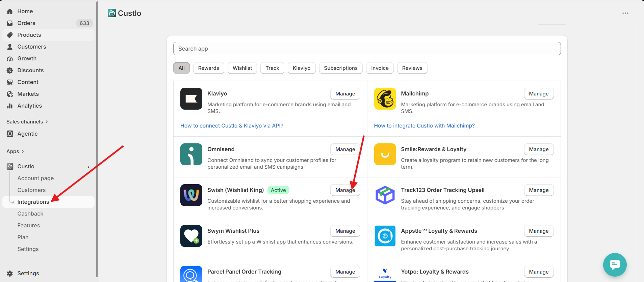The image size is (644, 282).
Task: Click the Growth gauge icon
Action: 10,59
